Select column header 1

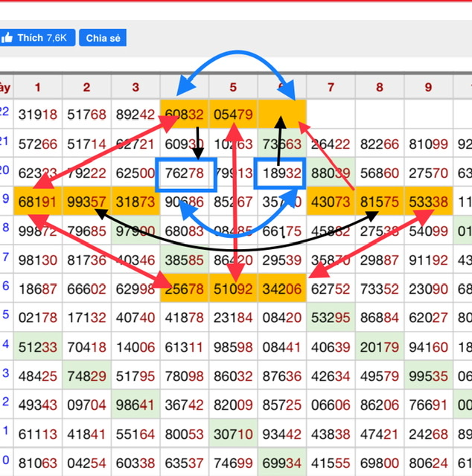[x=37, y=87]
